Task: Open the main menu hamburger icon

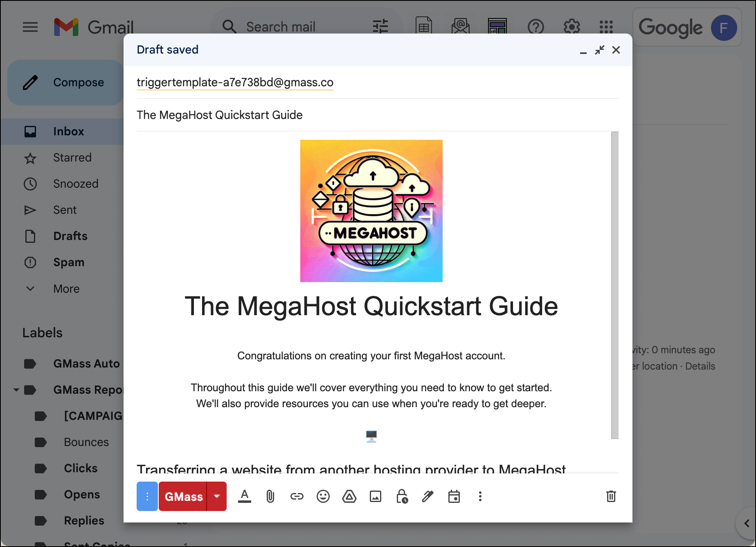Action: click(30, 27)
